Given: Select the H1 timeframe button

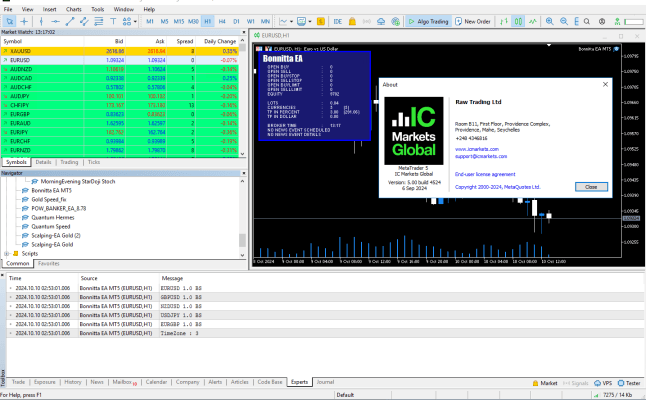Looking at the screenshot, I should (x=207, y=20).
